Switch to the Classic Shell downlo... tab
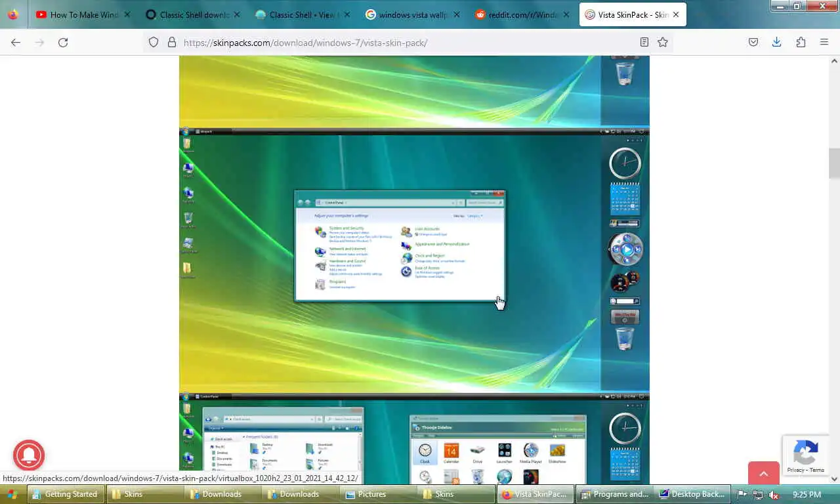The image size is (840, 504). [192, 14]
